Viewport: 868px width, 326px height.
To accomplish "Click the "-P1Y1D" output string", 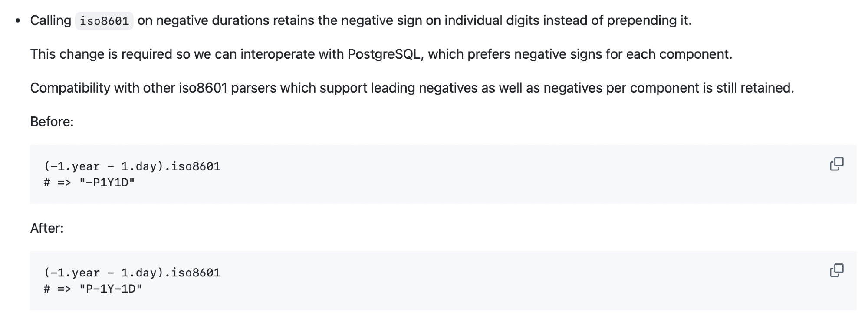I will [107, 183].
